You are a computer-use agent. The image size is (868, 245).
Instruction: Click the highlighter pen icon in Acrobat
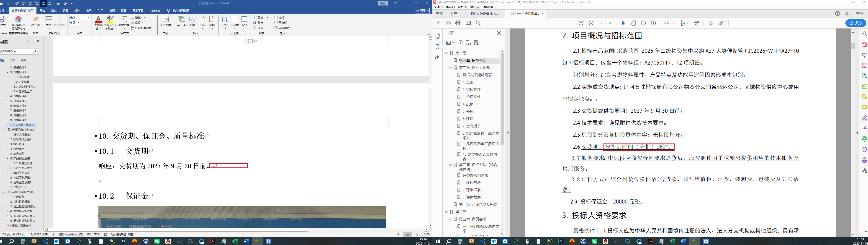point(721,23)
